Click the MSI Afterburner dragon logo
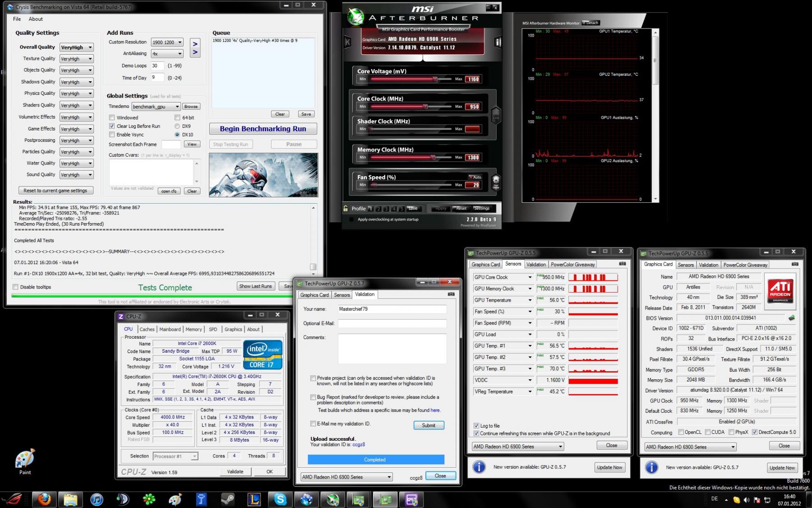 pyautogui.click(x=355, y=17)
